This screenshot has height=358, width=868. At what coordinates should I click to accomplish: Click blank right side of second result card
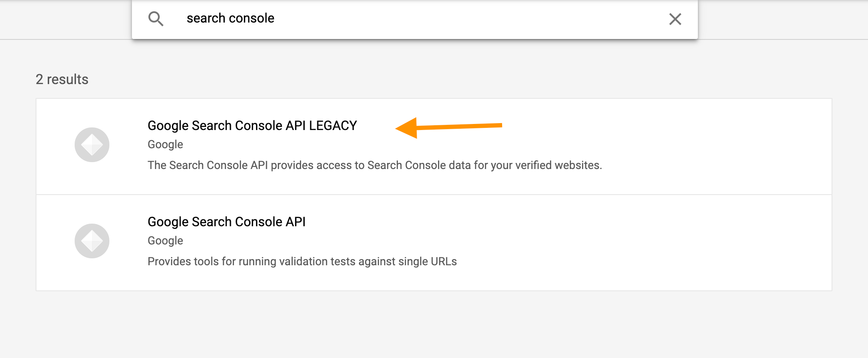(716, 243)
